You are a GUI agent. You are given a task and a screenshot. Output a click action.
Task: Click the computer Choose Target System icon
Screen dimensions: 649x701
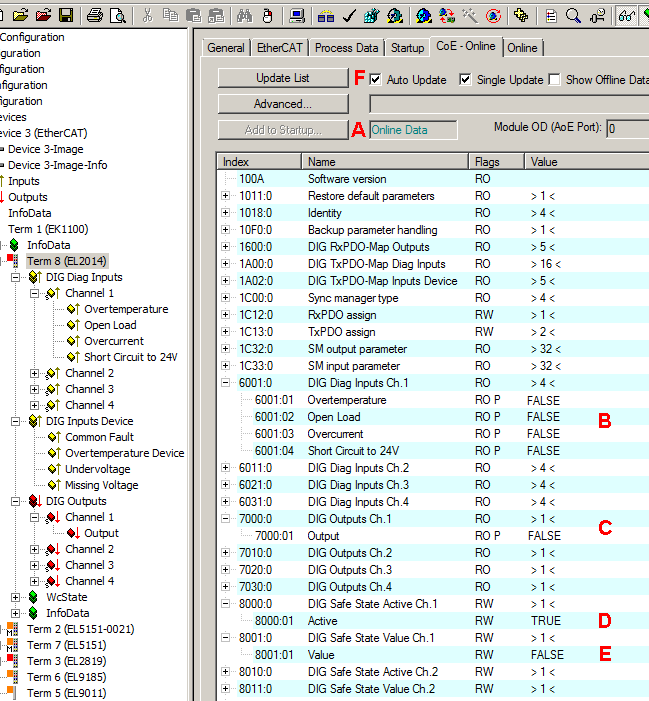[x=297, y=16]
